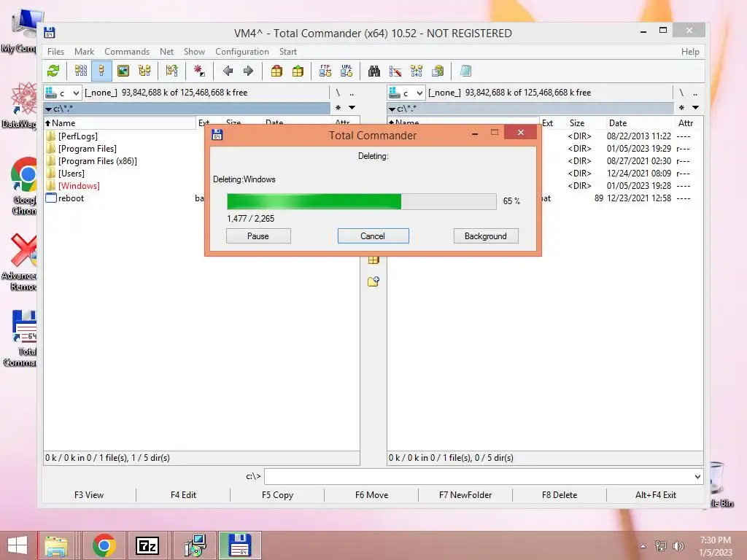Open the Help menu
Image resolution: width=747 pixels, height=560 pixels.
(x=690, y=52)
